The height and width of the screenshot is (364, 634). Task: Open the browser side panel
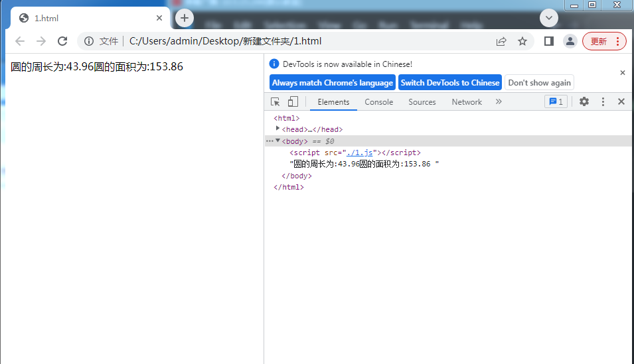[x=548, y=41]
